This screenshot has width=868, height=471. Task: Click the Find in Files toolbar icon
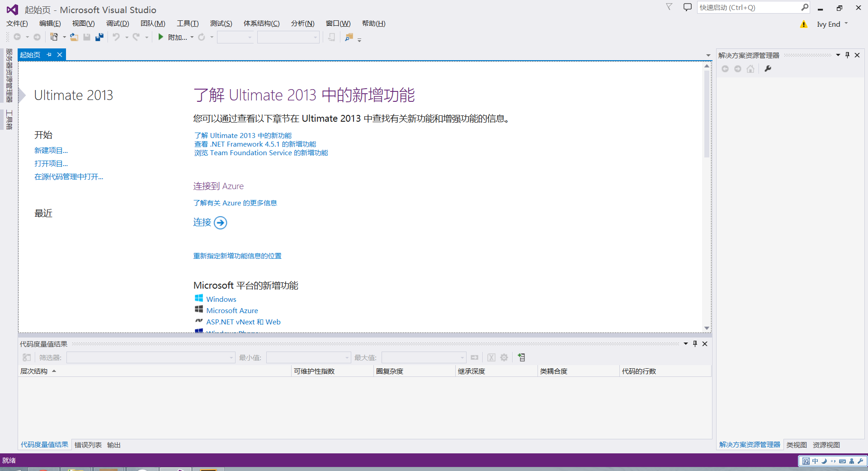[x=349, y=37]
